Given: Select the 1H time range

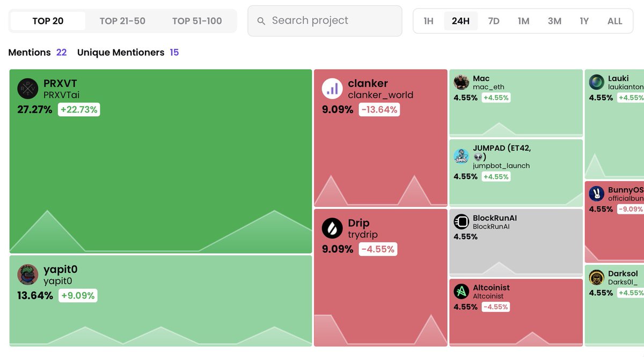Looking at the screenshot, I should click(x=428, y=21).
